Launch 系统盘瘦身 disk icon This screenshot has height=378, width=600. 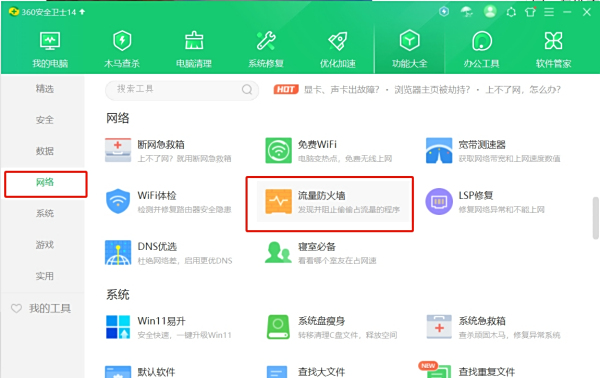pos(278,327)
